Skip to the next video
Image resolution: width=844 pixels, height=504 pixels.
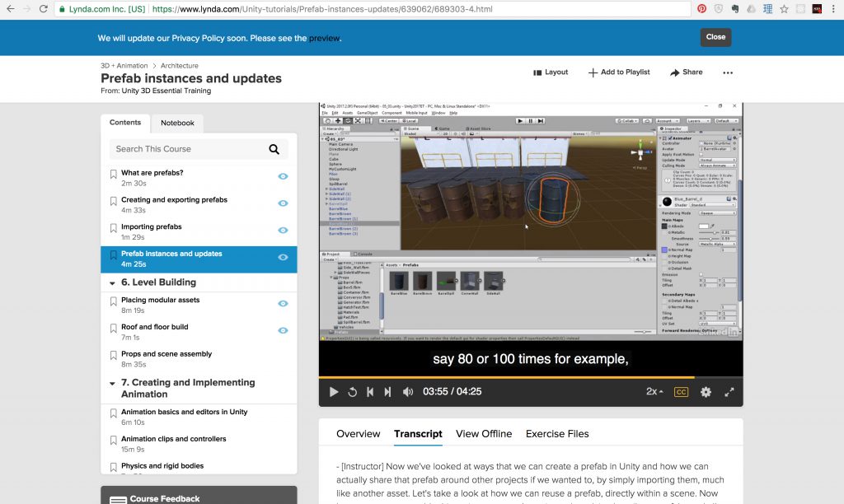tap(387, 392)
